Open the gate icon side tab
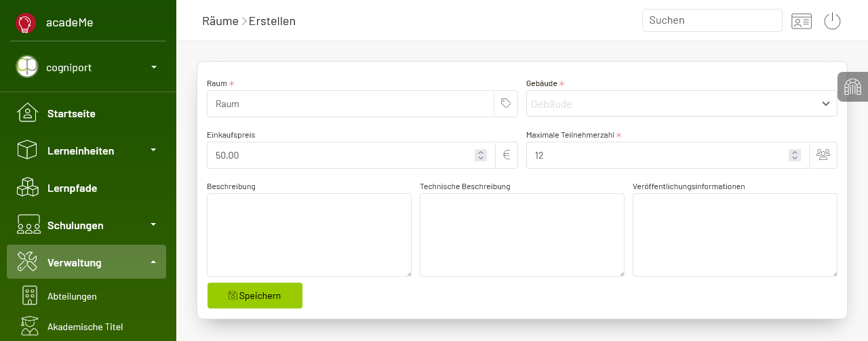Screen dimensions: 868x341 pos(852,87)
